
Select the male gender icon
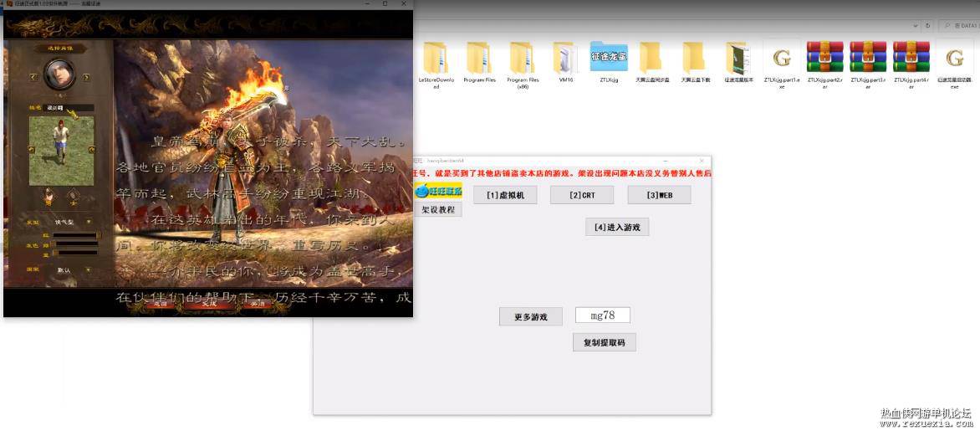tap(48, 197)
